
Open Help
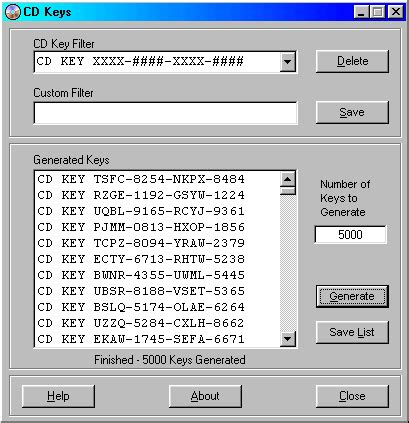point(58,396)
